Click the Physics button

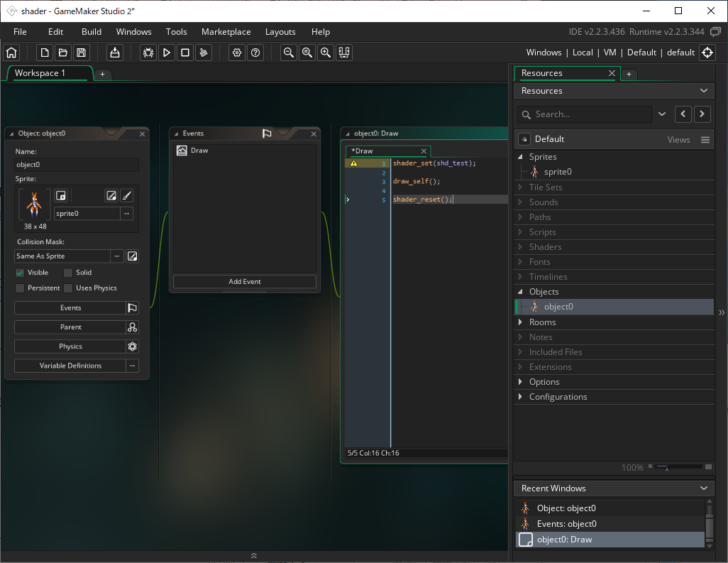70,346
